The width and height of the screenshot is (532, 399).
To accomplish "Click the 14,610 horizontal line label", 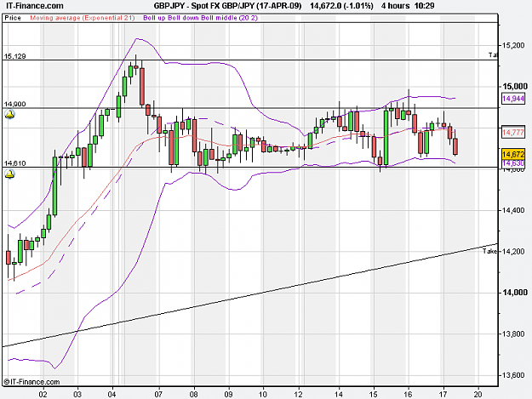I will click(x=15, y=163).
